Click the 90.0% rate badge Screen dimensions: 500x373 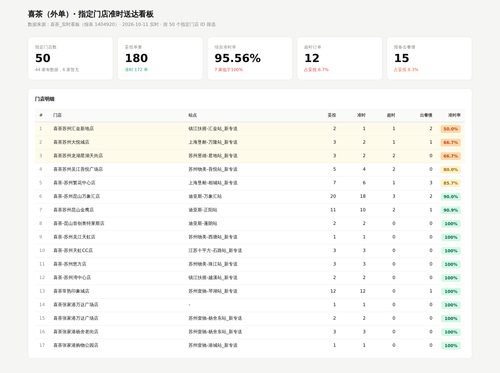pos(451,197)
